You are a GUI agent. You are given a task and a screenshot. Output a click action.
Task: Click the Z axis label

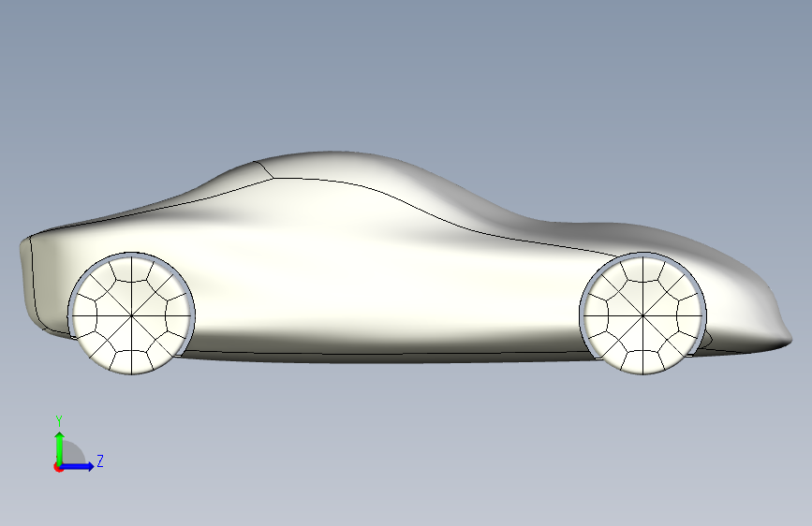coord(100,460)
